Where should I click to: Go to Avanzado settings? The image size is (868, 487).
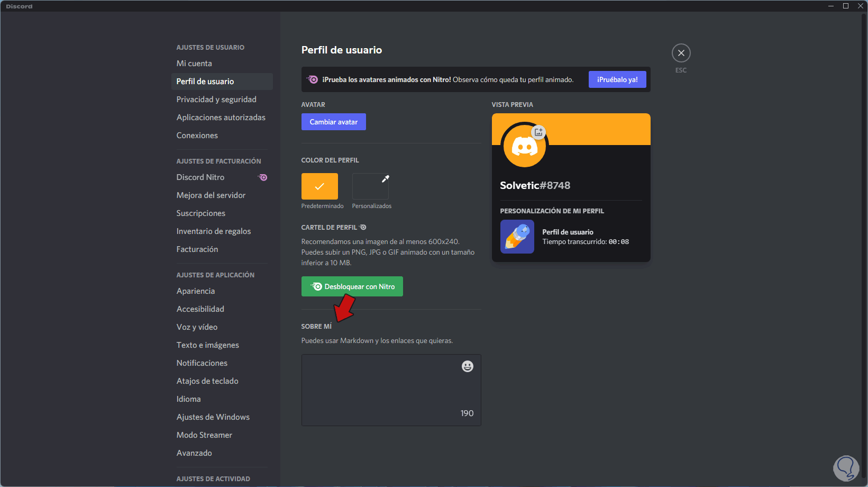(x=222, y=453)
